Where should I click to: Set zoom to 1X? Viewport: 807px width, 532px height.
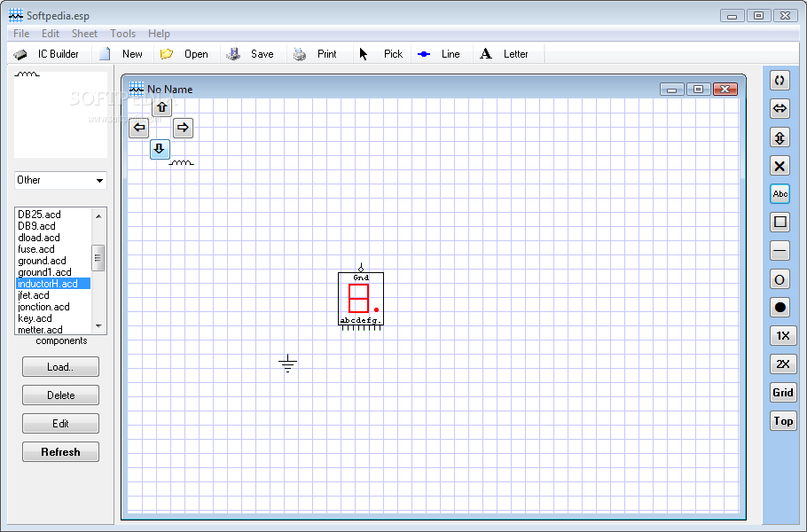tap(783, 335)
